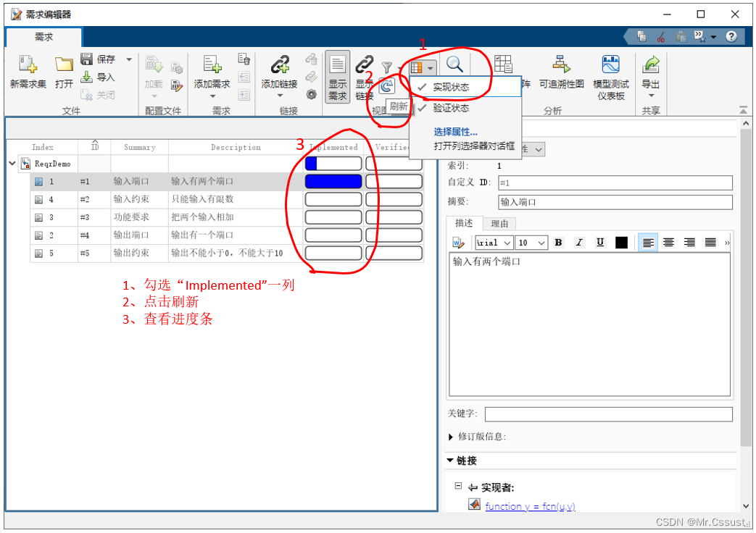Open the 可追溯性图 traceability diagram

561,67
